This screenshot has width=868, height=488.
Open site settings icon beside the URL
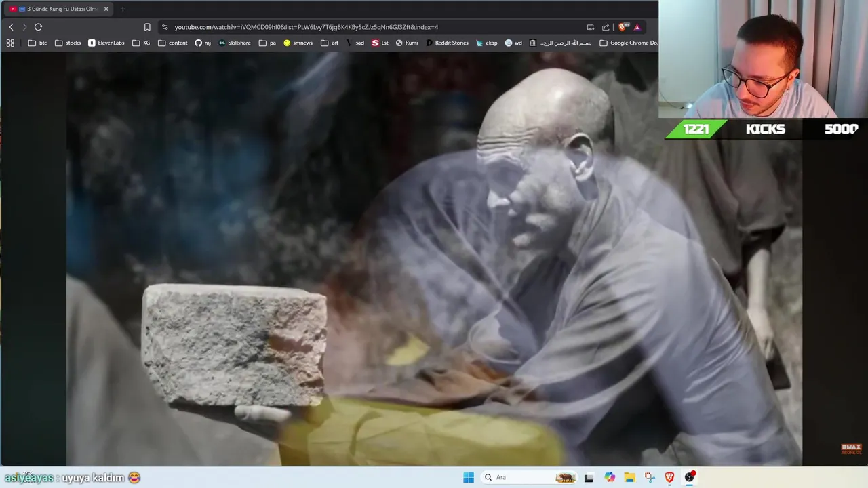[x=165, y=27]
